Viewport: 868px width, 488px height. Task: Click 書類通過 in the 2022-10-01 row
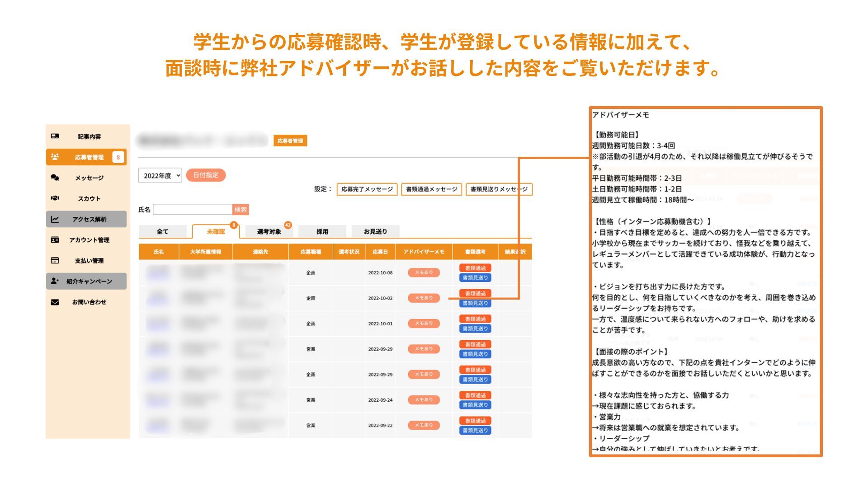pyautogui.click(x=475, y=319)
